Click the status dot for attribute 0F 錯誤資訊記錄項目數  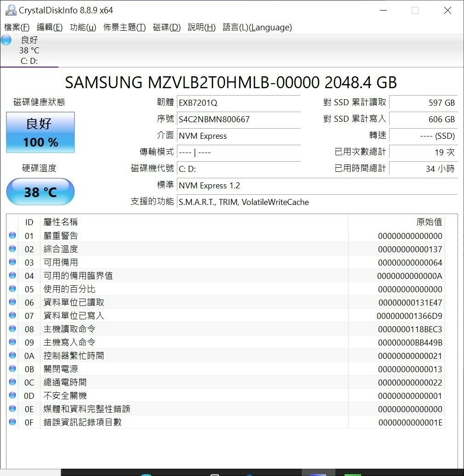click(x=12, y=422)
